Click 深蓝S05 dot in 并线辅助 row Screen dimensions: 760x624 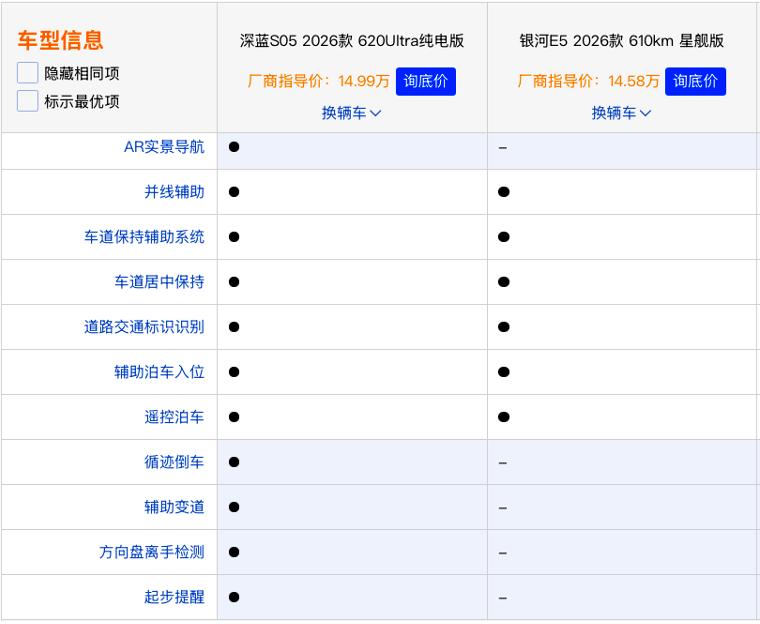tap(234, 192)
